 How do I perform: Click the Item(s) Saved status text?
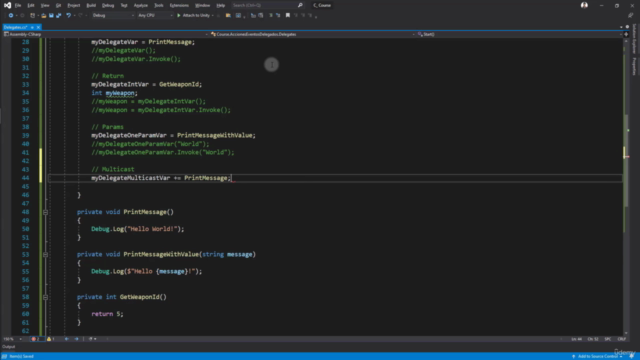(21, 356)
